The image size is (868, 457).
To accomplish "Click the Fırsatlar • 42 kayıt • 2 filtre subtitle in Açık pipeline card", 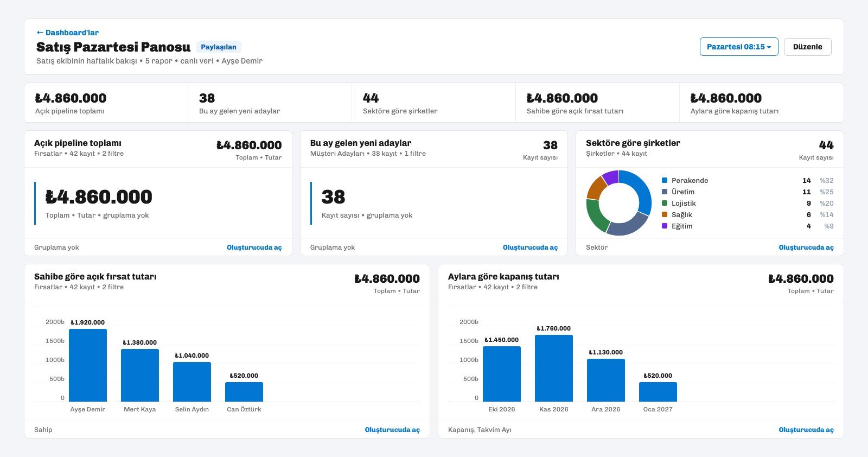I will 79,154.
